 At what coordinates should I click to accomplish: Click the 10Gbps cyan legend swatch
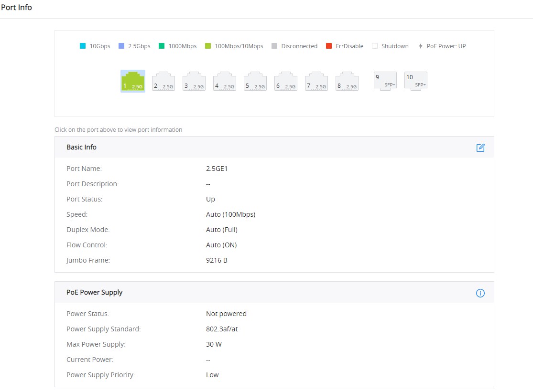tap(83, 46)
